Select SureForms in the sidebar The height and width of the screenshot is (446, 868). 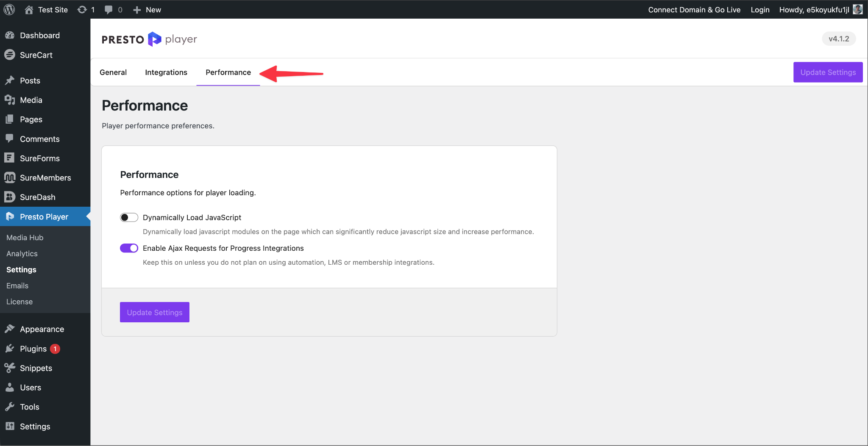[x=10, y=158]
